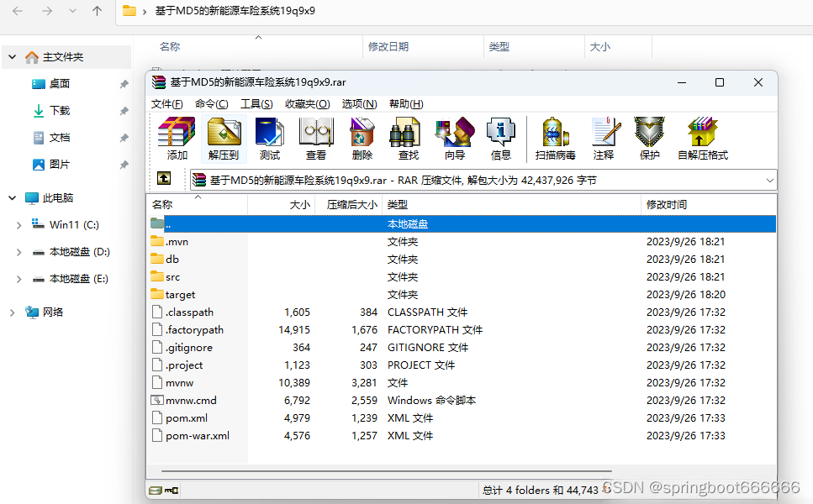Click the 删除 (Delete) toolbar icon

[362, 138]
